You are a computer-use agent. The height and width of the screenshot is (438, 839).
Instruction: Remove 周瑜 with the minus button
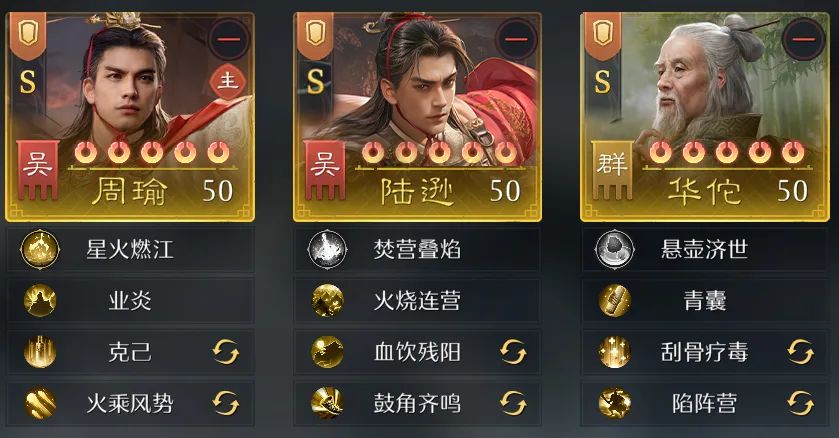coord(230,39)
